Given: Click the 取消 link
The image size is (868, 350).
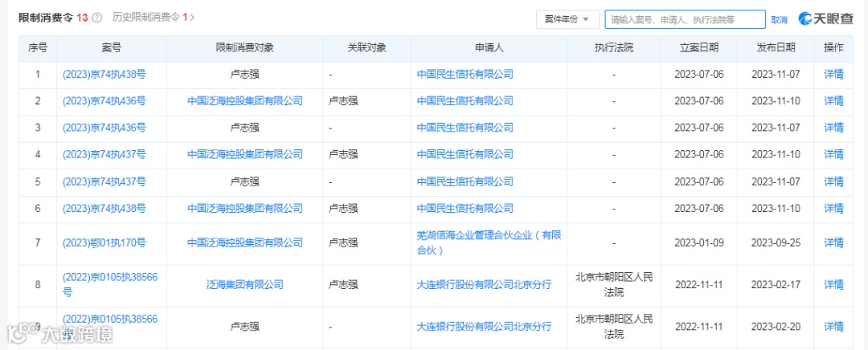Looking at the screenshot, I should pyautogui.click(x=779, y=20).
